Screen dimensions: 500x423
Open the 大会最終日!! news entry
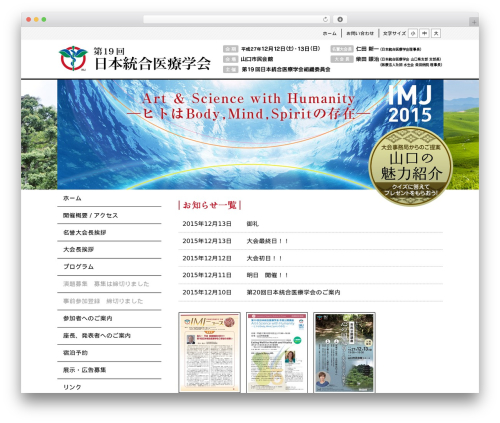point(267,241)
